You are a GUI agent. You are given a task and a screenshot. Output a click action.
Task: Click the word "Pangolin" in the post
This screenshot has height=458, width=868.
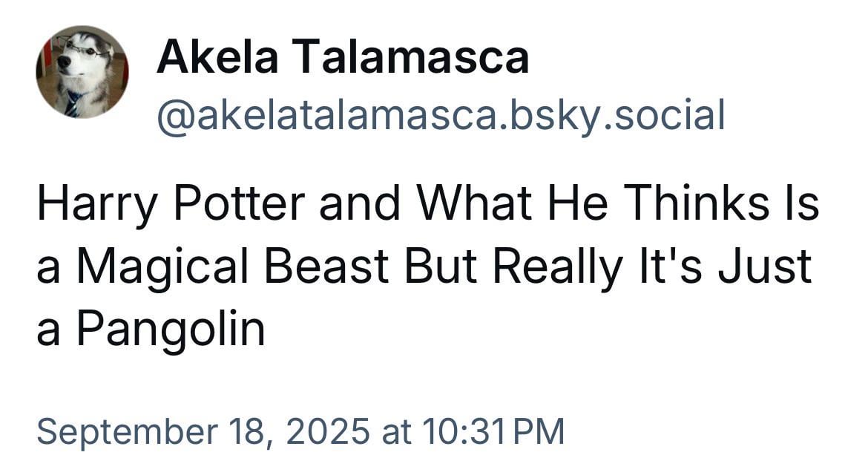171,330
